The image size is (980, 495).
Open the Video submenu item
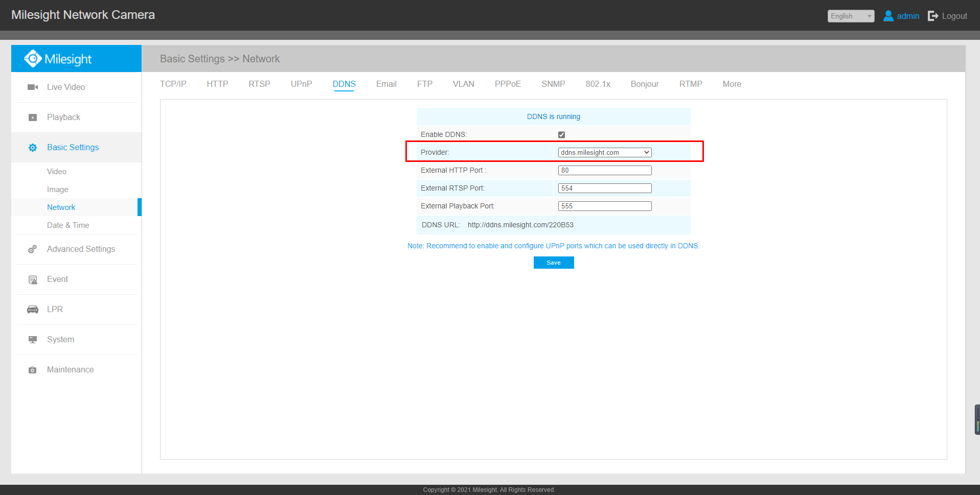coord(57,172)
